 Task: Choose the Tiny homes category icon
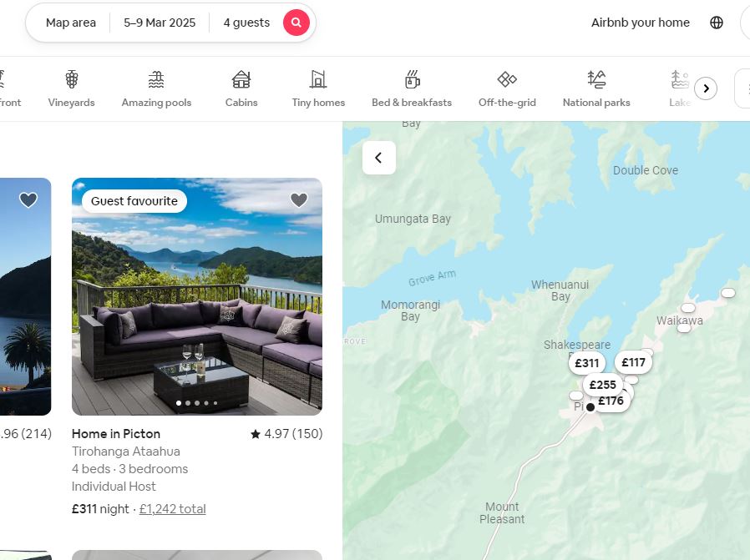[x=318, y=79]
